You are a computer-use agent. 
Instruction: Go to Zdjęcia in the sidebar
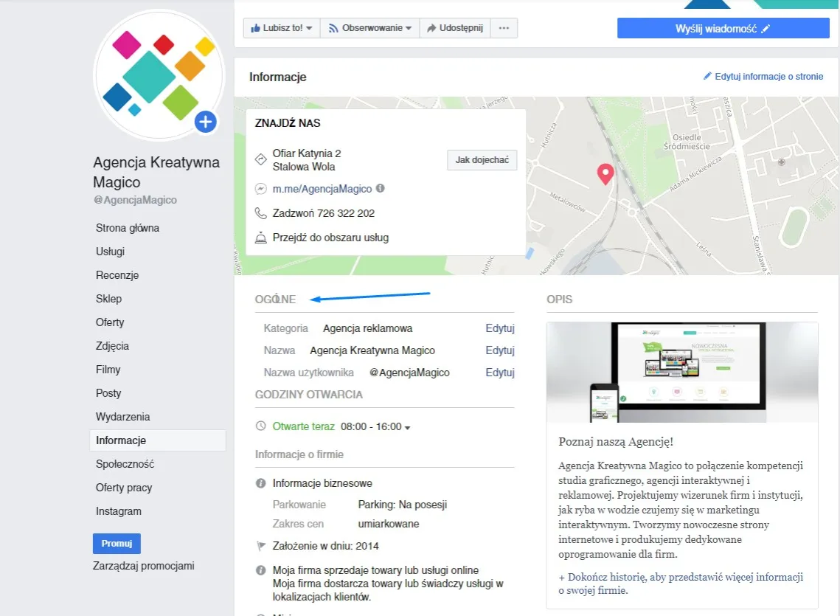coord(112,346)
